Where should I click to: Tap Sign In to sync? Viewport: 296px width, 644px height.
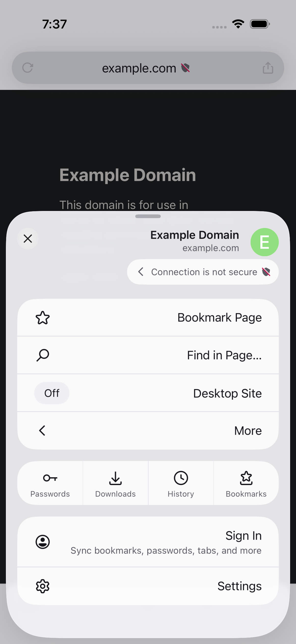148,542
